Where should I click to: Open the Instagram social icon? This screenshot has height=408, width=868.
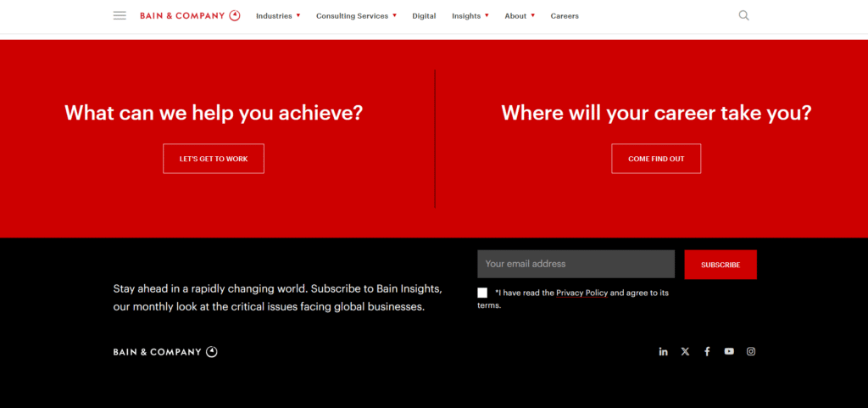(x=751, y=351)
